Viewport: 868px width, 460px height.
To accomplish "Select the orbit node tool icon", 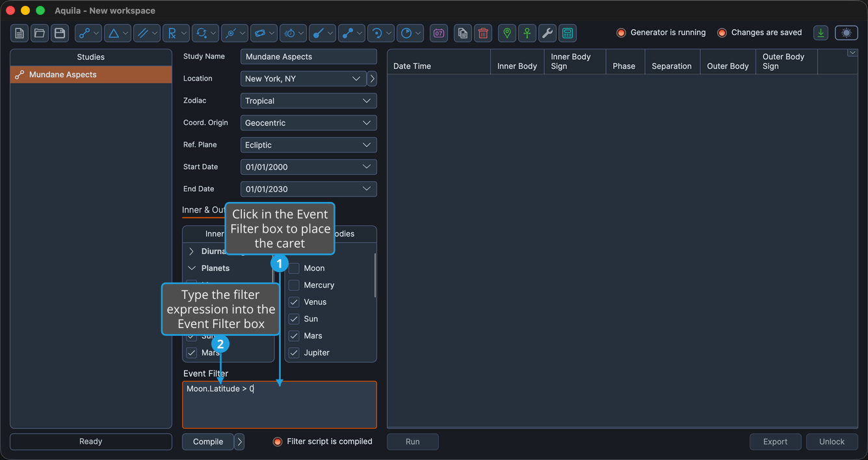I will 235,33.
